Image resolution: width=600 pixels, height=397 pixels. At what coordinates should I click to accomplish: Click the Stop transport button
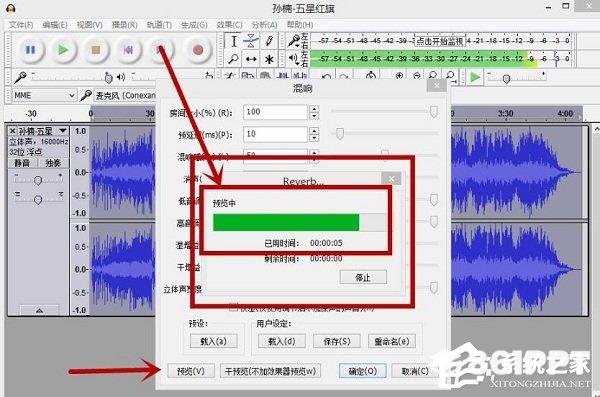click(96, 50)
